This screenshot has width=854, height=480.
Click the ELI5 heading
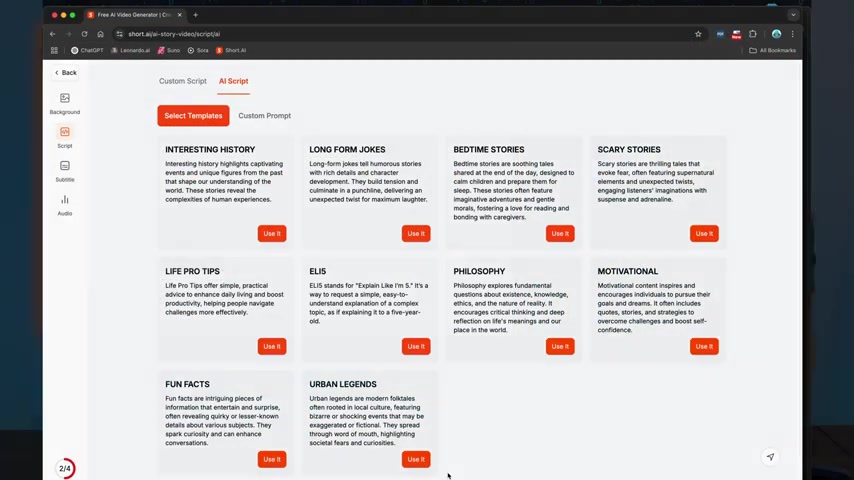pyautogui.click(x=318, y=271)
